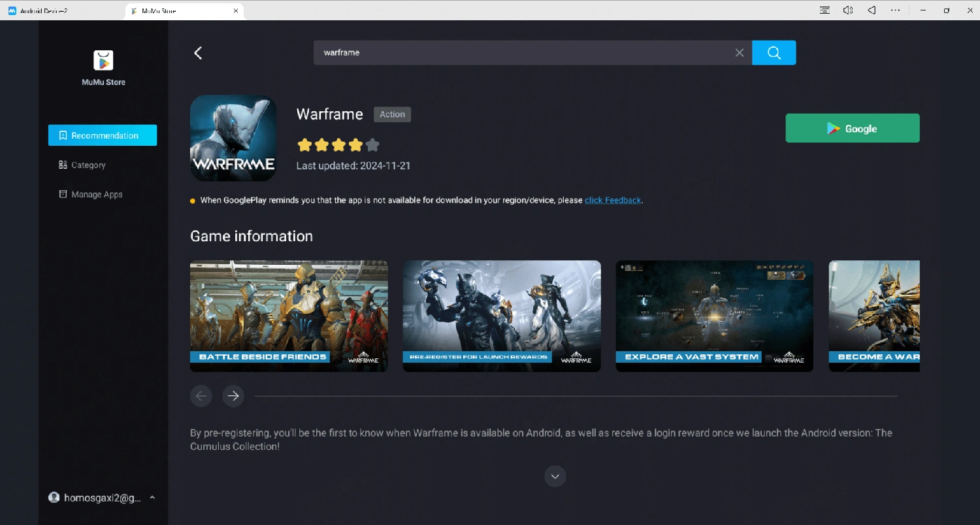The height and width of the screenshot is (525, 980).
Task: Start the search with the magnifier icon
Action: point(774,52)
